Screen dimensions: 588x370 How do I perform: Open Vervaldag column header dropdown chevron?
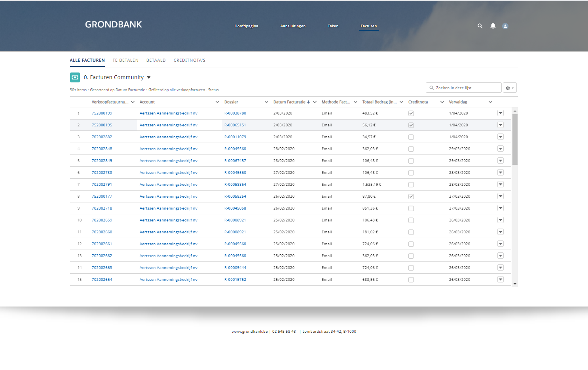(x=490, y=102)
